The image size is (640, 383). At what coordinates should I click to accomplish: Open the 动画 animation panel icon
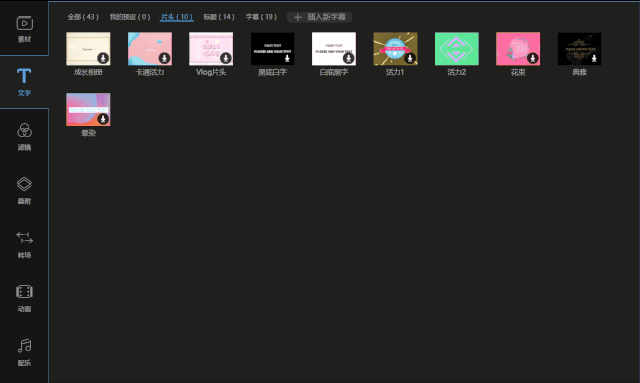click(24, 298)
